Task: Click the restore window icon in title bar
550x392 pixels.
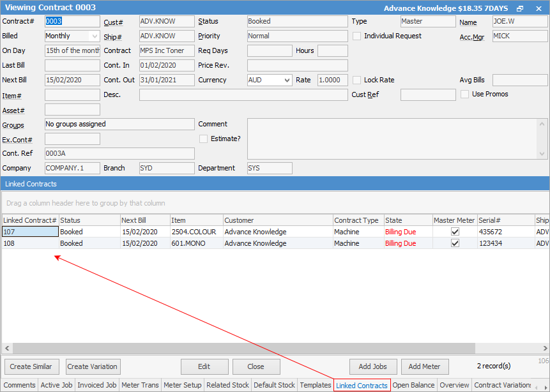Action: coord(520,8)
